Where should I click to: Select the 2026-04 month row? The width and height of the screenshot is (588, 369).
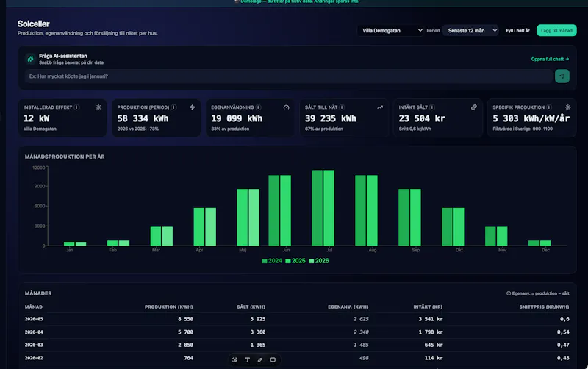297,332
